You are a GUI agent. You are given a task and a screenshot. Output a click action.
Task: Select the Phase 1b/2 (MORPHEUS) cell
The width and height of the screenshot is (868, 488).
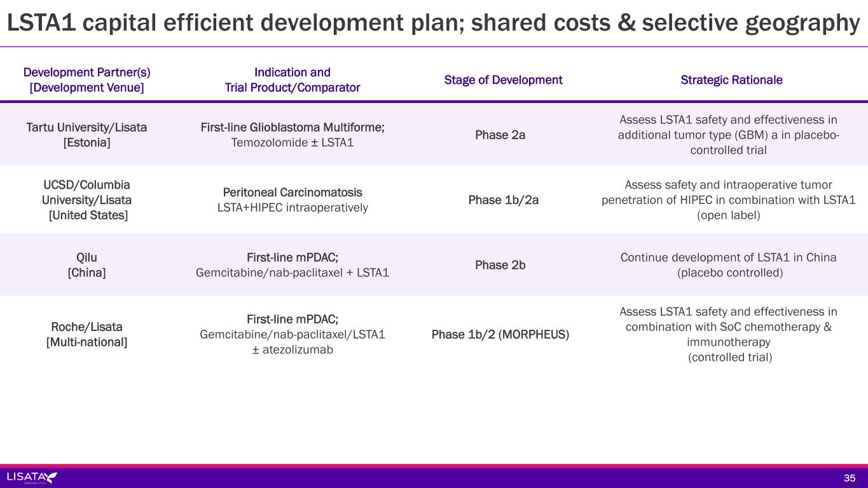tap(500, 334)
